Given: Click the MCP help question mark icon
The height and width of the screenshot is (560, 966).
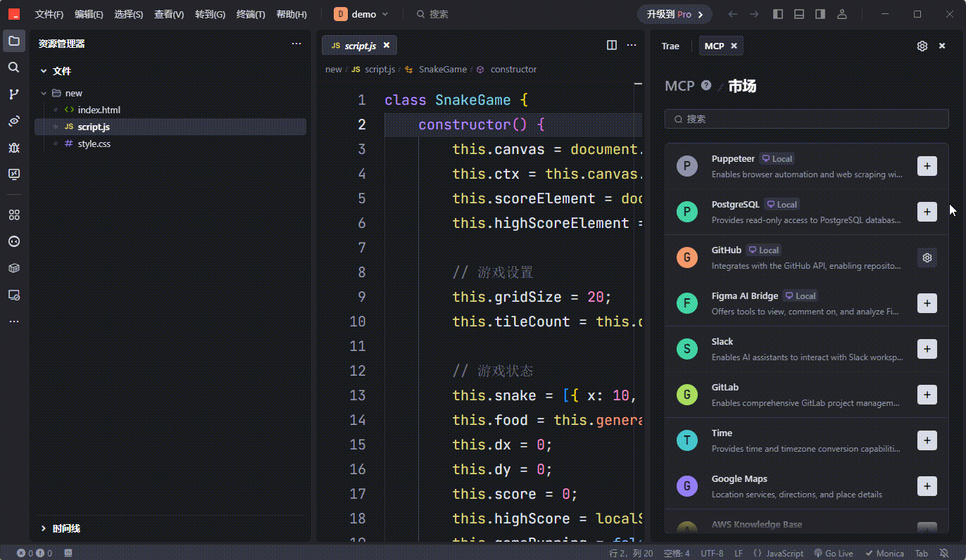Looking at the screenshot, I should (x=706, y=86).
